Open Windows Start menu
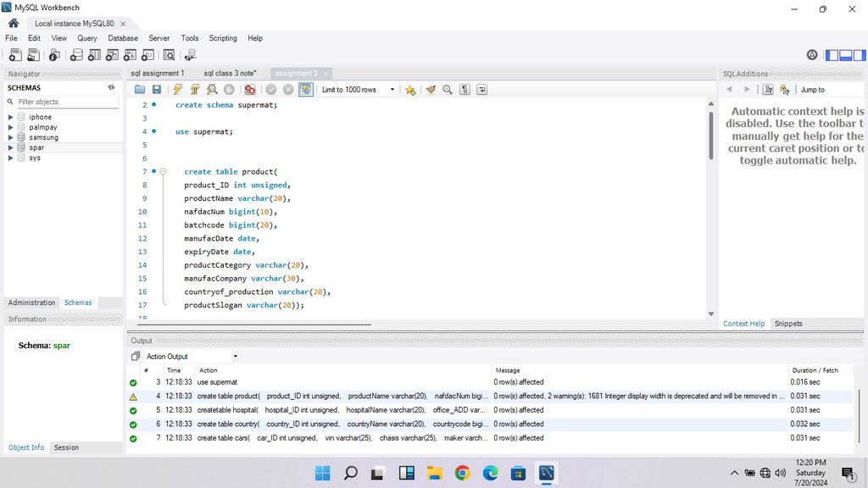868x488 pixels. pos(322,473)
